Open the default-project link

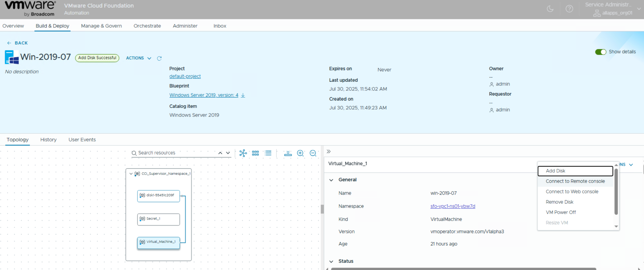[185, 76]
